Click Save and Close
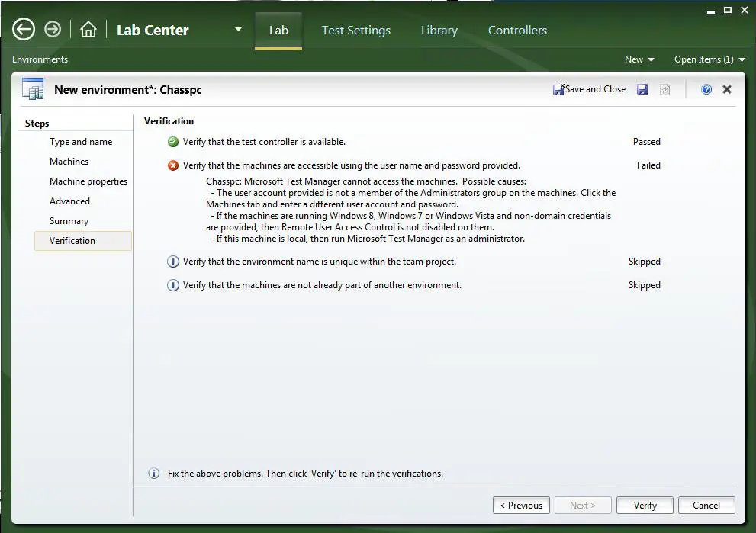756x533 pixels. [x=589, y=89]
